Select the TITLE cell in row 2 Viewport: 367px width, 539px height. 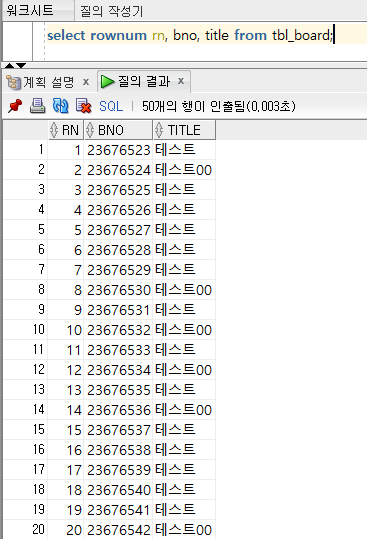point(184,170)
